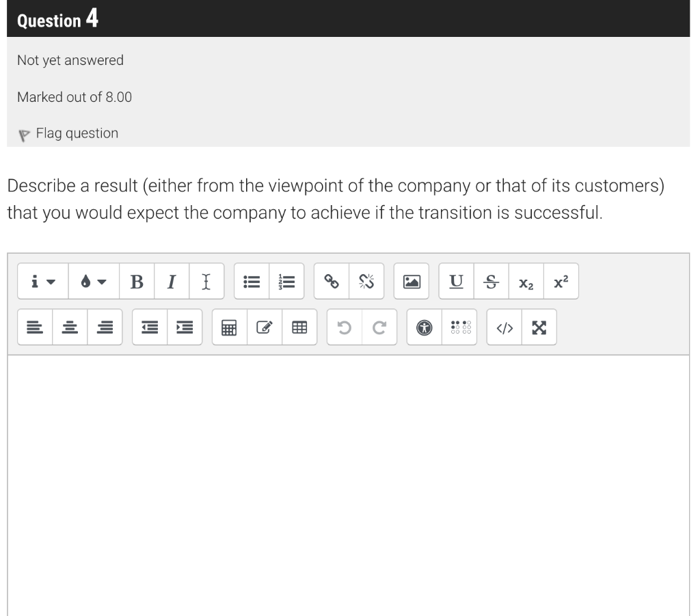Run the accessibility checker
The height and width of the screenshot is (616, 700).
424,327
